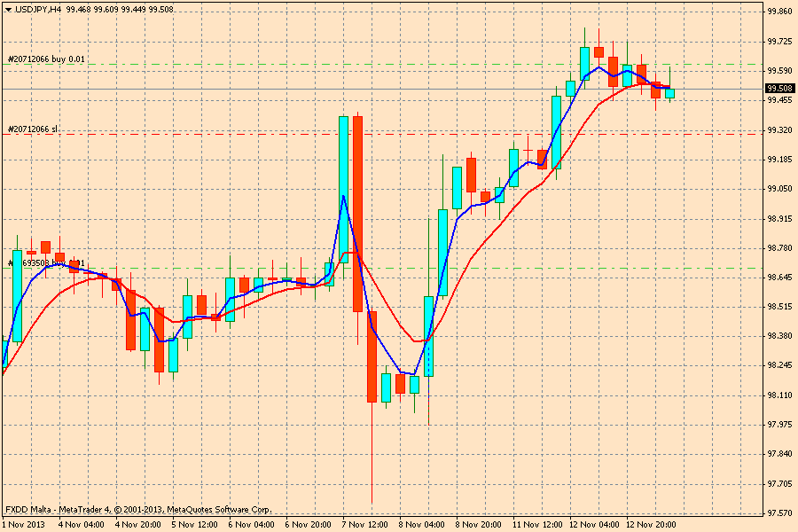
Task: Click the 99.860 price scale label
Action: [x=779, y=12]
